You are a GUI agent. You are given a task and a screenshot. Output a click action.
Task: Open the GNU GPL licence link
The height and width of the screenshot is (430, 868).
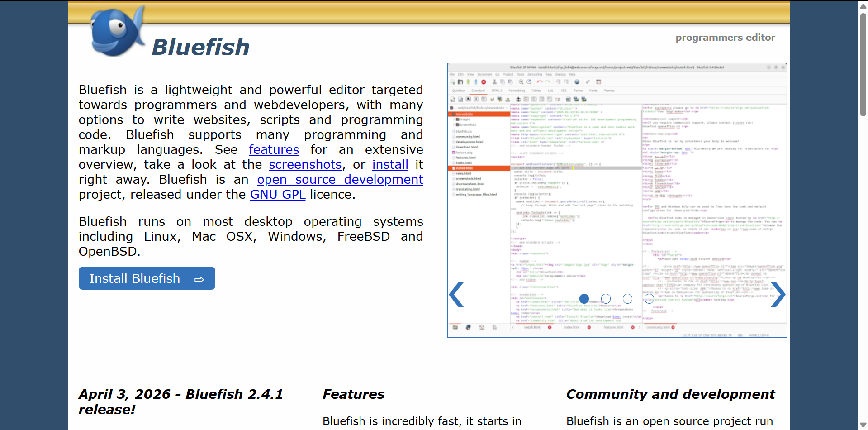[278, 195]
